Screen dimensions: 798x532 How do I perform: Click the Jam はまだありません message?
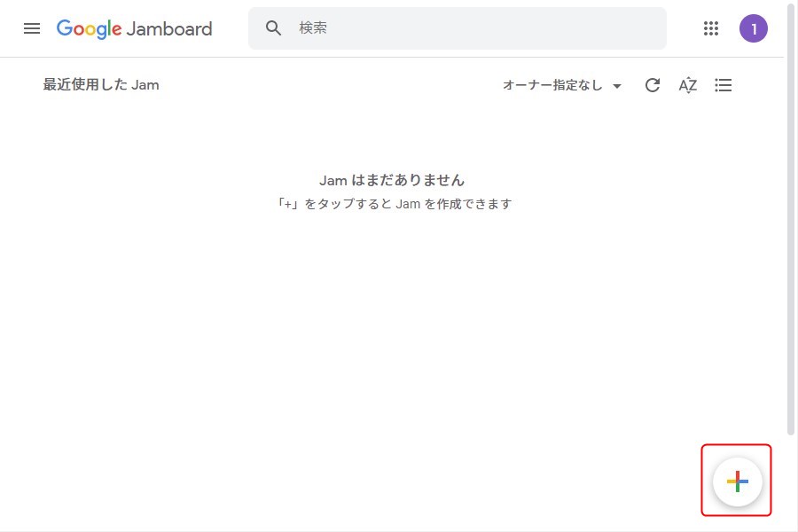(x=392, y=180)
